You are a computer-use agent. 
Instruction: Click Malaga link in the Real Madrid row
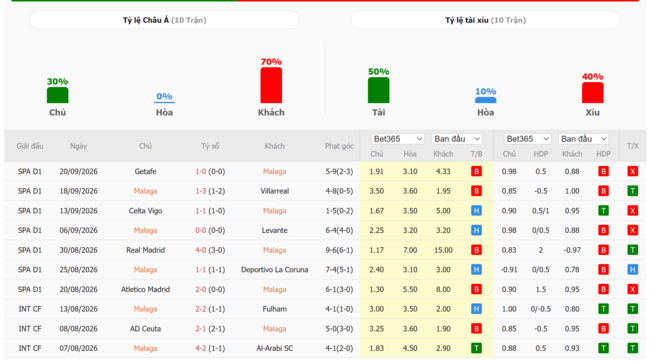(x=274, y=250)
